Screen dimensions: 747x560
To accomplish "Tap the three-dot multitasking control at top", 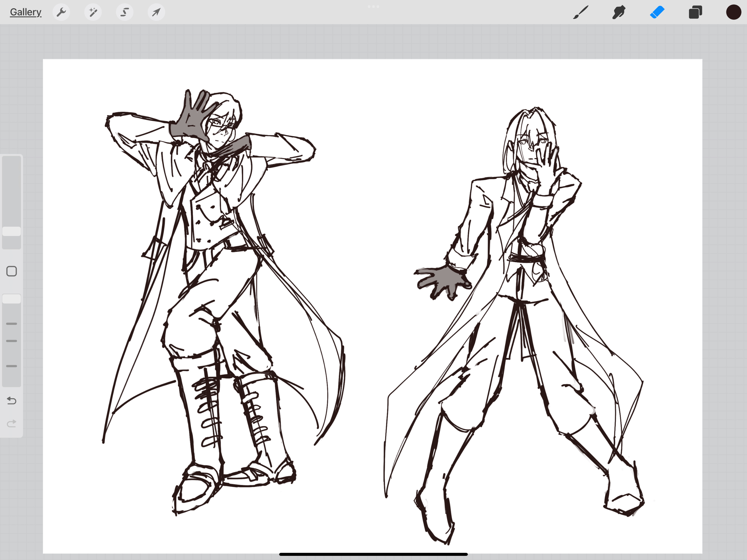I will click(373, 6).
